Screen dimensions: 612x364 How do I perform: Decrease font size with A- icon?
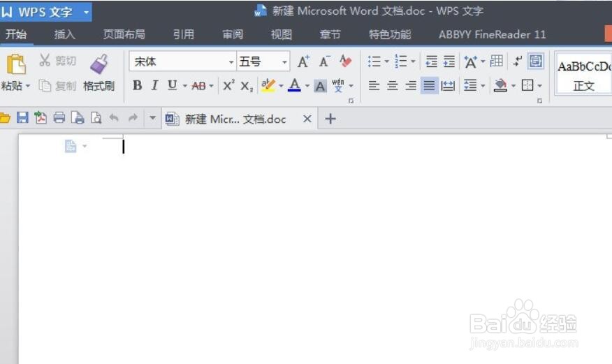point(324,61)
